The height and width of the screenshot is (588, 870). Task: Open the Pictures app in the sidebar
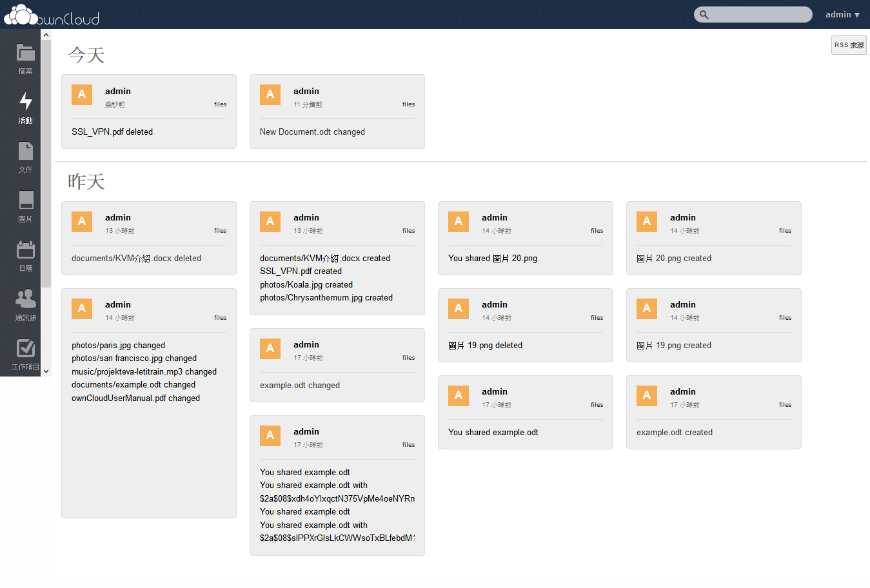pos(25,206)
